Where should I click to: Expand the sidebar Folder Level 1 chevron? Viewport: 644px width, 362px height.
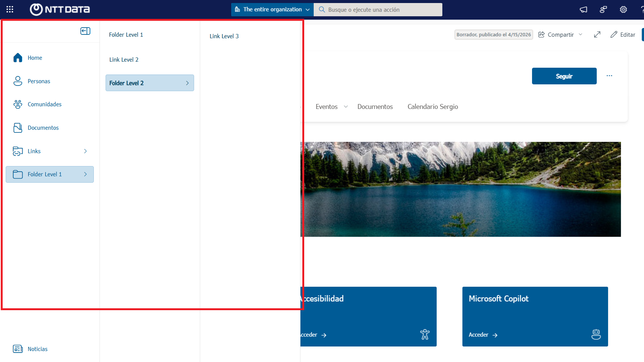pos(86,174)
